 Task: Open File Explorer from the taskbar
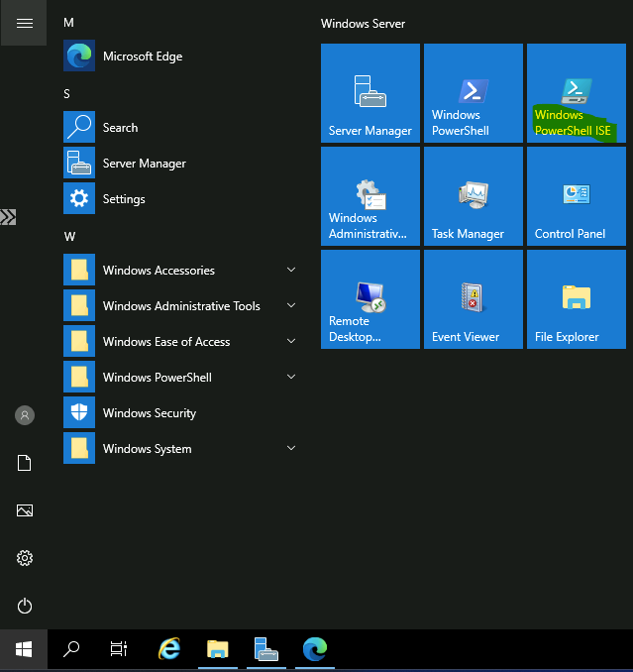[x=218, y=649]
